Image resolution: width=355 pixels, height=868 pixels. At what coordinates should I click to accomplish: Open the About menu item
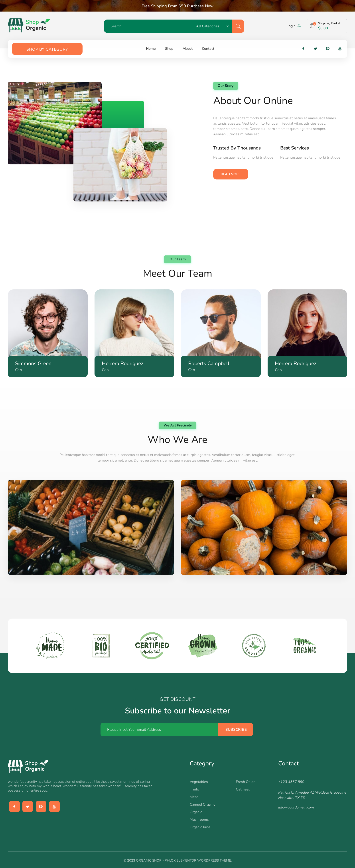187,48
